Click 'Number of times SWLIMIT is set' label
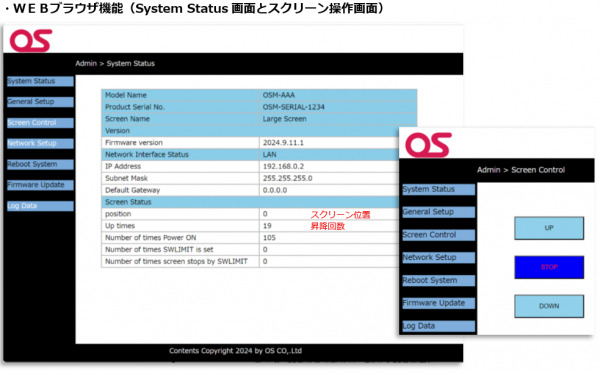The height and width of the screenshot is (372, 600). [159, 250]
